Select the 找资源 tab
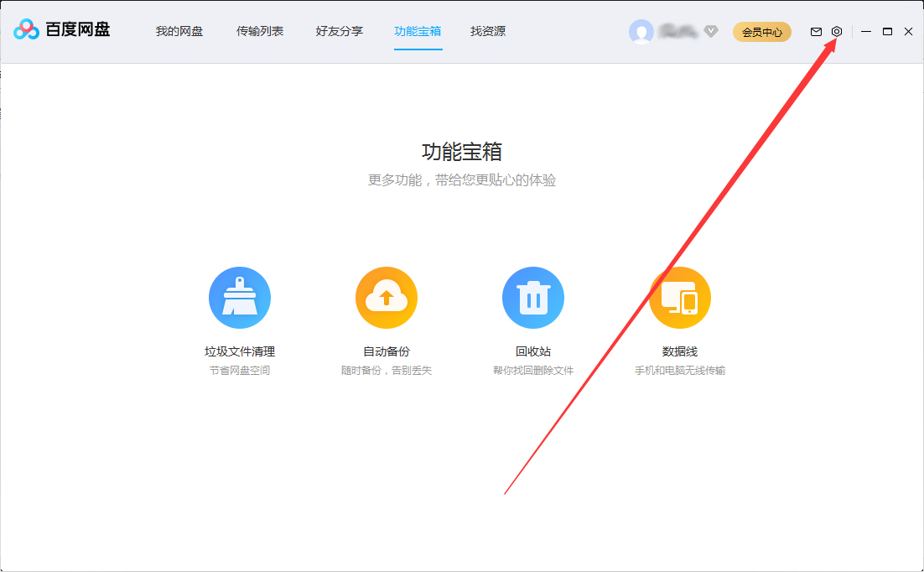 pos(487,31)
